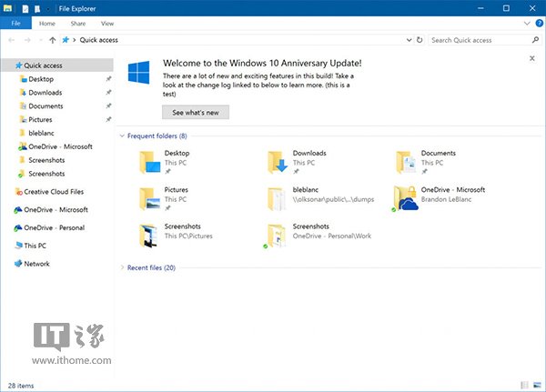This screenshot has height=392, width=546.
Task: Click the File Explorer app icon in title bar
Action: tap(7, 8)
